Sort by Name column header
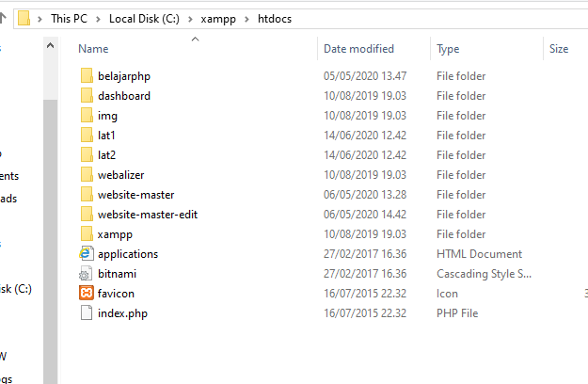Image resolution: width=588 pixels, height=384 pixels. (93, 49)
